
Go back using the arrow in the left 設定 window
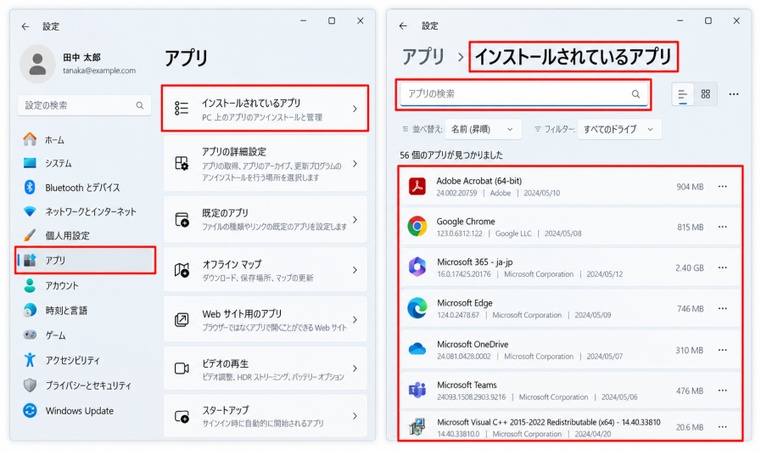[x=26, y=27]
